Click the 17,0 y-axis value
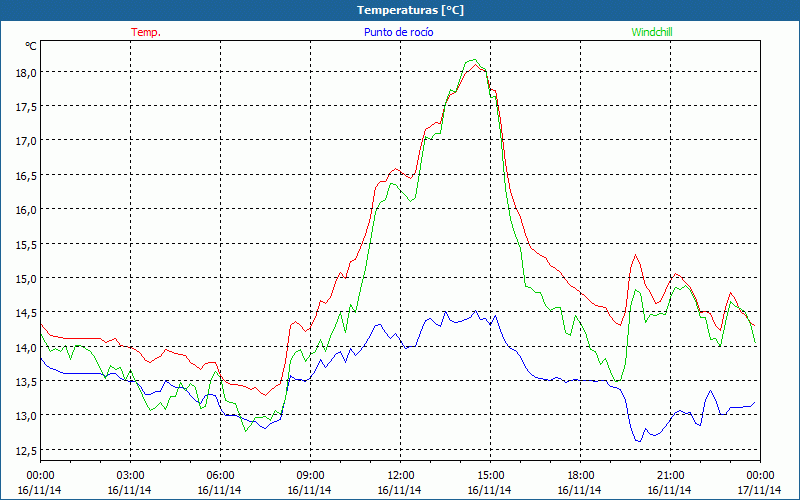This screenshot has height=500, width=800. [26, 141]
